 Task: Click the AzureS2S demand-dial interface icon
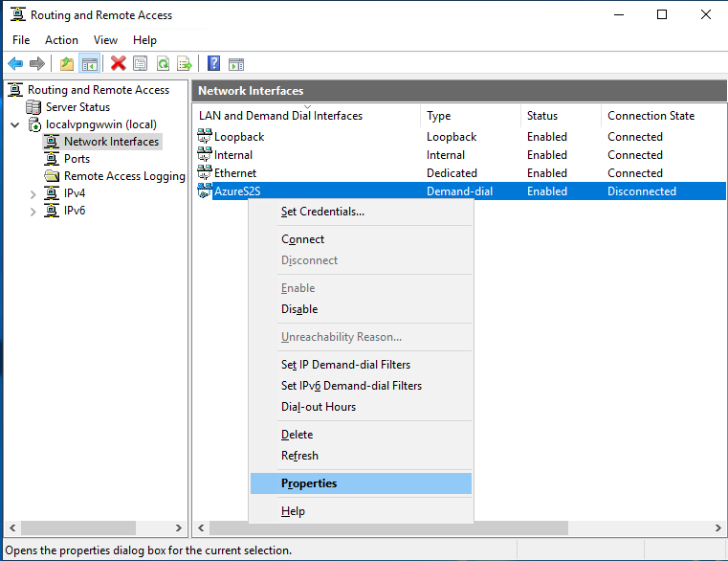205,191
